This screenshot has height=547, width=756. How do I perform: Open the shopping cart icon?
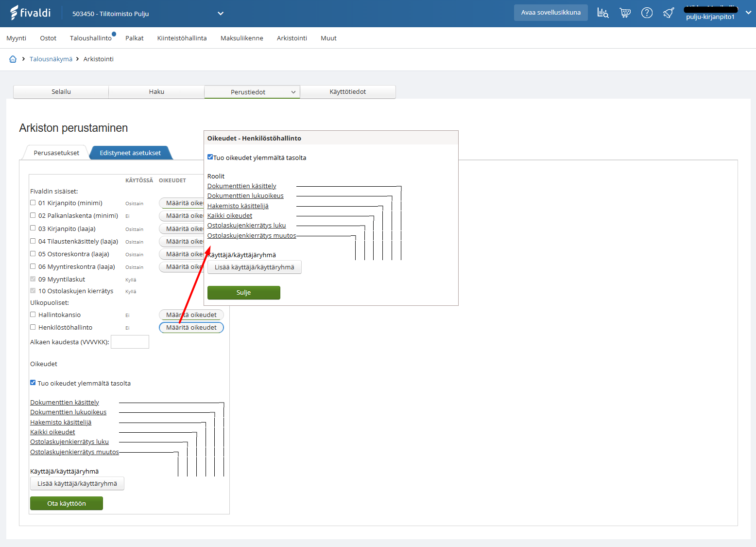click(x=625, y=13)
